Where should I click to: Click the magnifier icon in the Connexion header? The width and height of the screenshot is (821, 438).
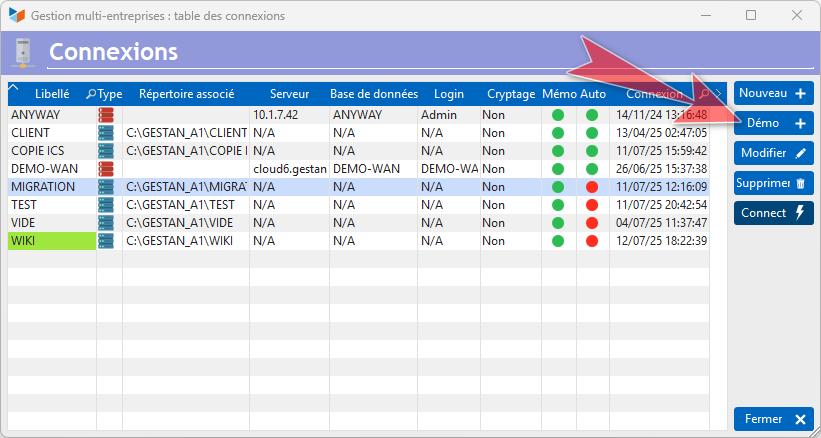pyautogui.click(x=704, y=94)
